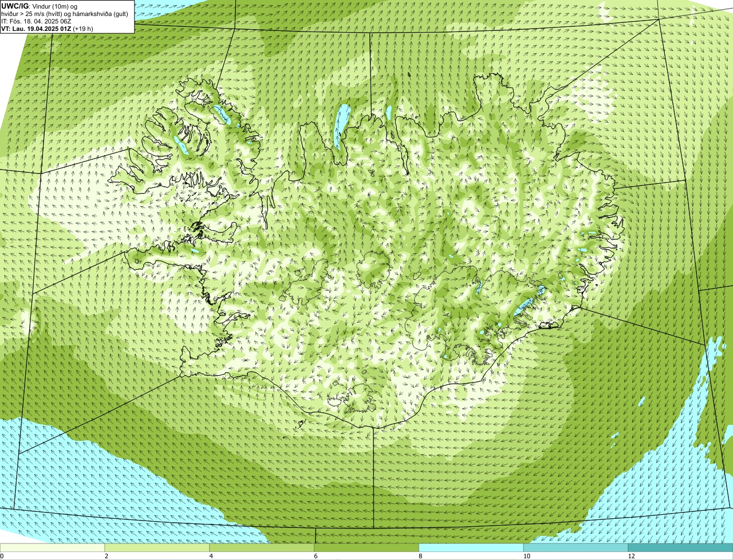The width and height of the screenshot is (733, 560).
Task: Click the light cyan 8–10 m/s scale segment
Action: [472, 548]
